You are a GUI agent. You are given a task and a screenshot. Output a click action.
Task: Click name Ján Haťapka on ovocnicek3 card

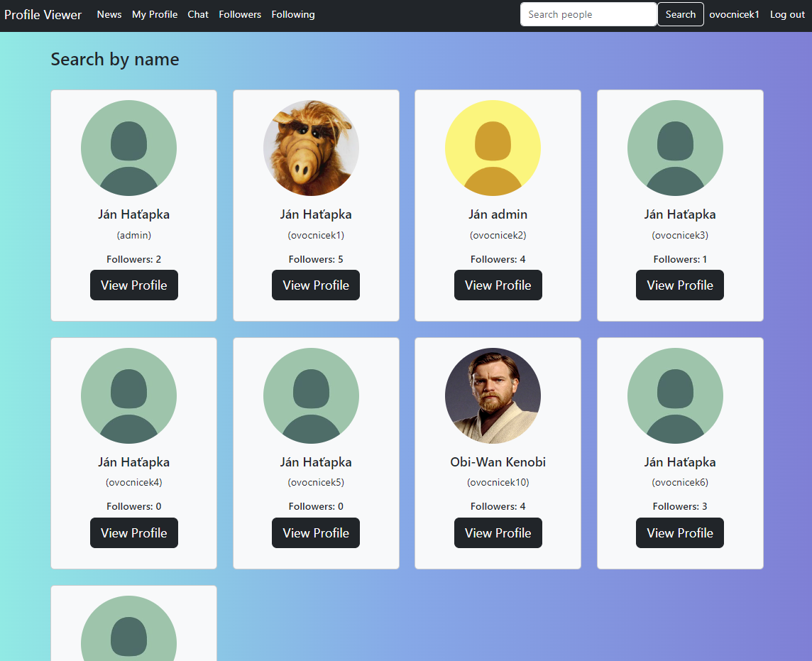click(680, 214)
